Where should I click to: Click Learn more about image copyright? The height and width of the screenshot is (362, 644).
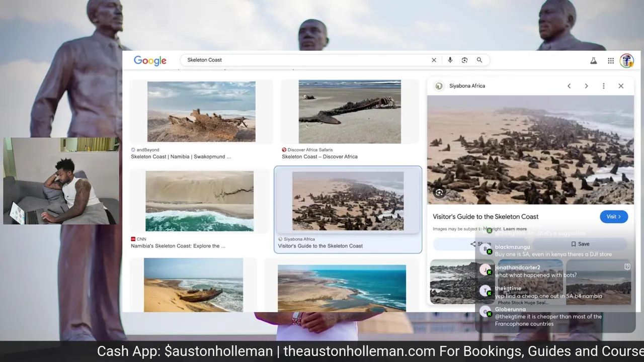[x=515, y=229]
